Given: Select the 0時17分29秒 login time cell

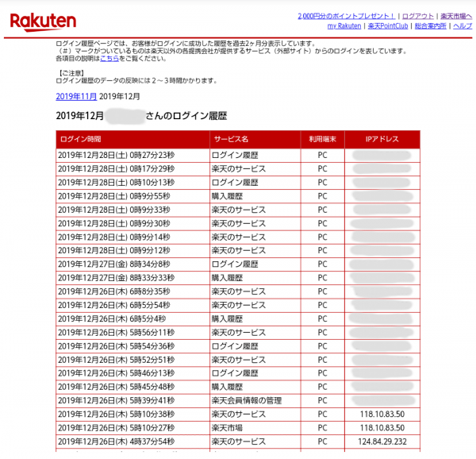Looking at the screenshot, I should pyautogui.click(x=132, y=169).
